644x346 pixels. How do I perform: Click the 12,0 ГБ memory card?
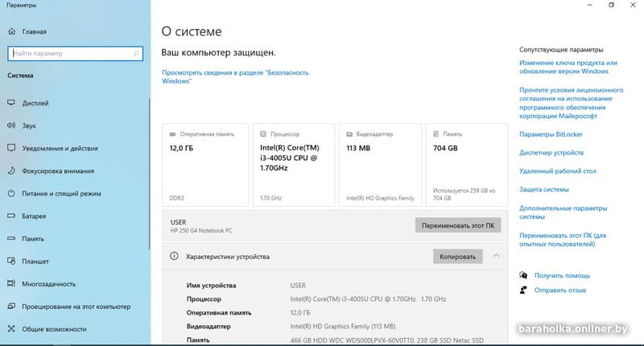205,165
